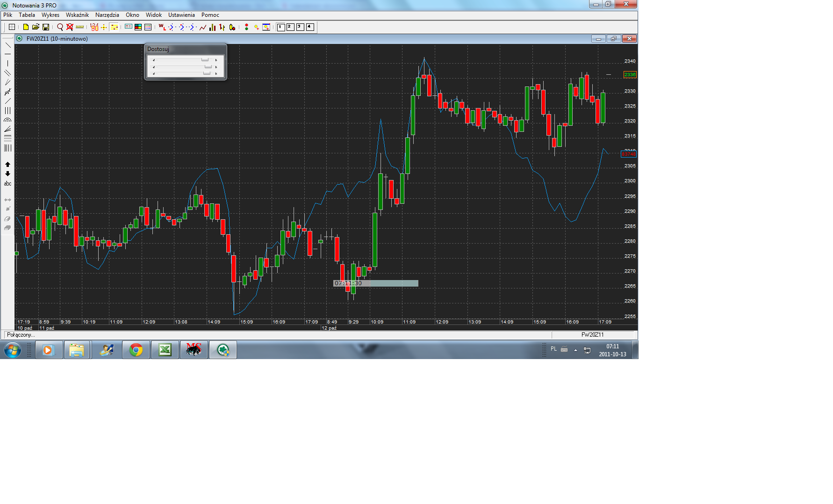The image size is (833, 504).
Task: Select the bar chart type icon
Action: (212, 27)
